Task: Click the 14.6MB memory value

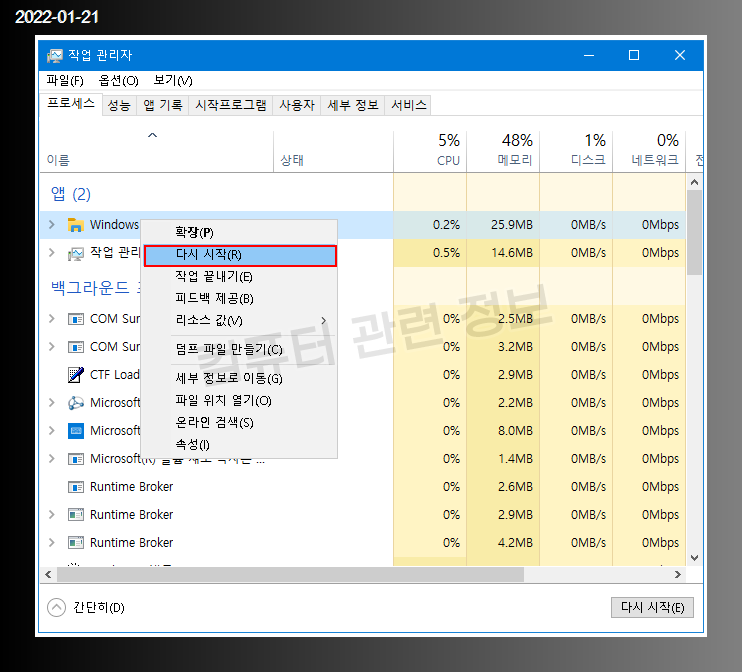Action: [512, 253]
